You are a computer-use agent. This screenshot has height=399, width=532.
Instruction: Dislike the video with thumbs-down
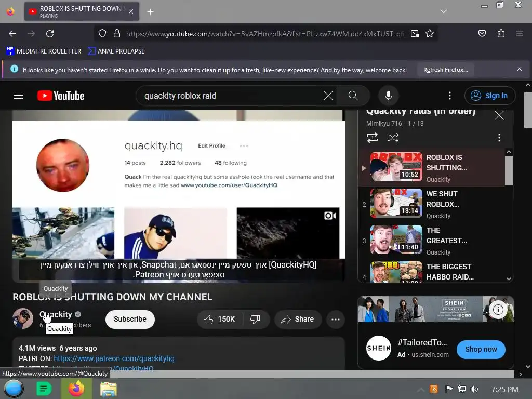click(255, 320)
